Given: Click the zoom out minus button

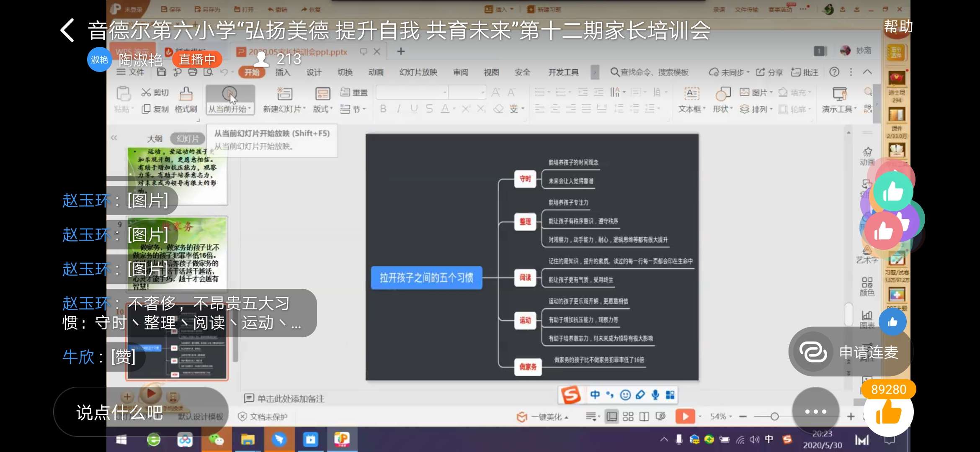Looking at the screenshot, I should [743, 416].
